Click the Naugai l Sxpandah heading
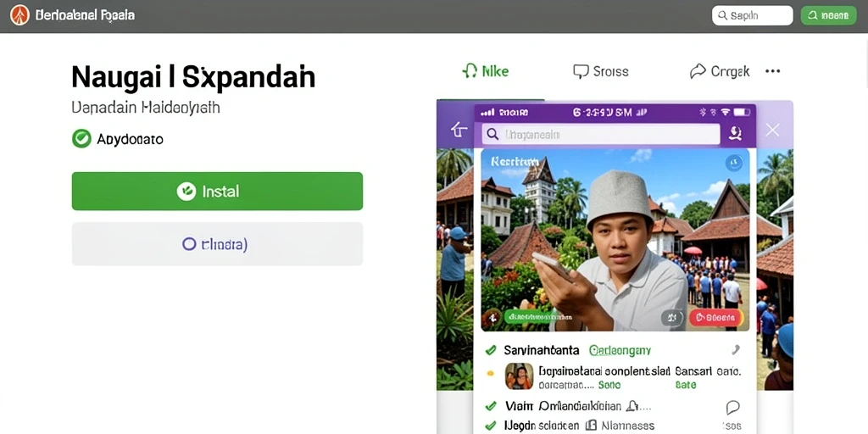The image size is (868, 434). coord(193,77)
